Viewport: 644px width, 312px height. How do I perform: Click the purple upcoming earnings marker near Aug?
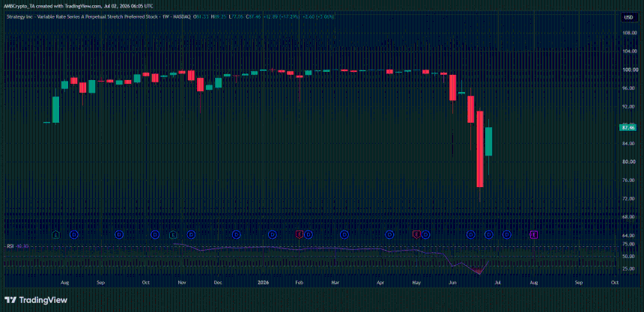[534, 234]
